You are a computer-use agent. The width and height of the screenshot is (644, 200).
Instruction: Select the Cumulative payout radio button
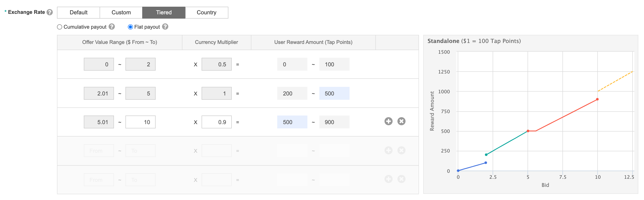tap(60, 27)
